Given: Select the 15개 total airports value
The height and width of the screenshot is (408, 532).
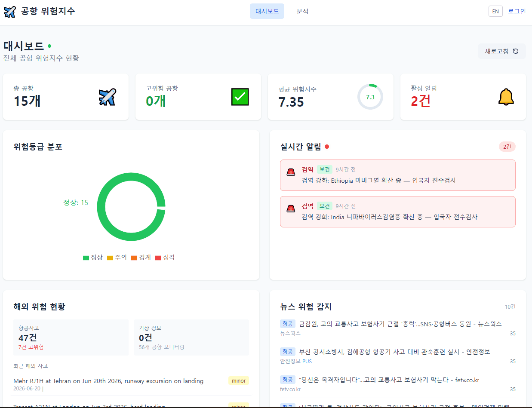Looking at the screenshot, I should click(x=27, y=101).
